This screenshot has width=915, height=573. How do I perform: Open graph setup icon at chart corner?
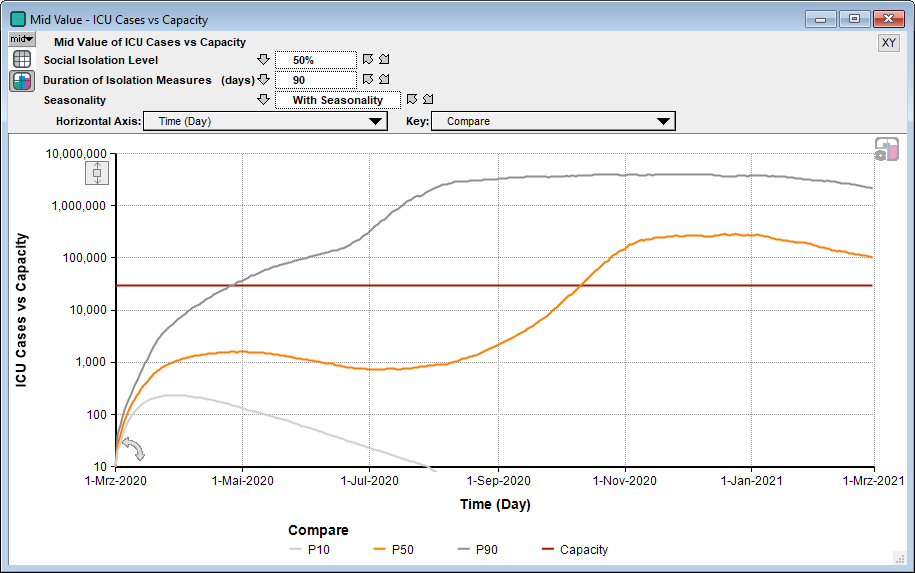[x=886, y=149]
